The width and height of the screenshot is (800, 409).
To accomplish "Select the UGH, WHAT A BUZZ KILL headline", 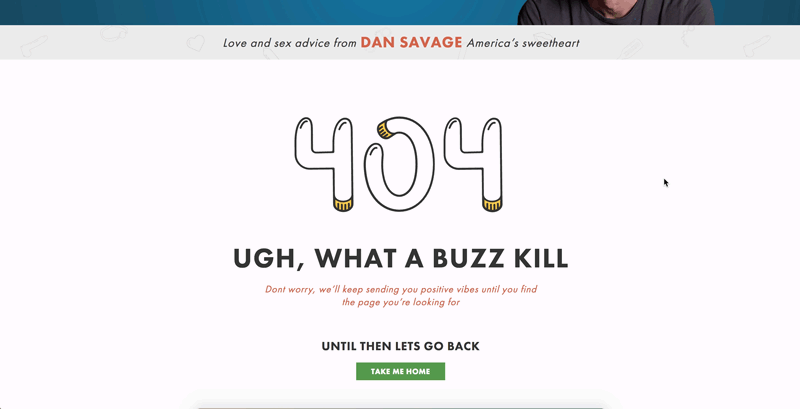I will pyautogui.click(x=401, y=258).
